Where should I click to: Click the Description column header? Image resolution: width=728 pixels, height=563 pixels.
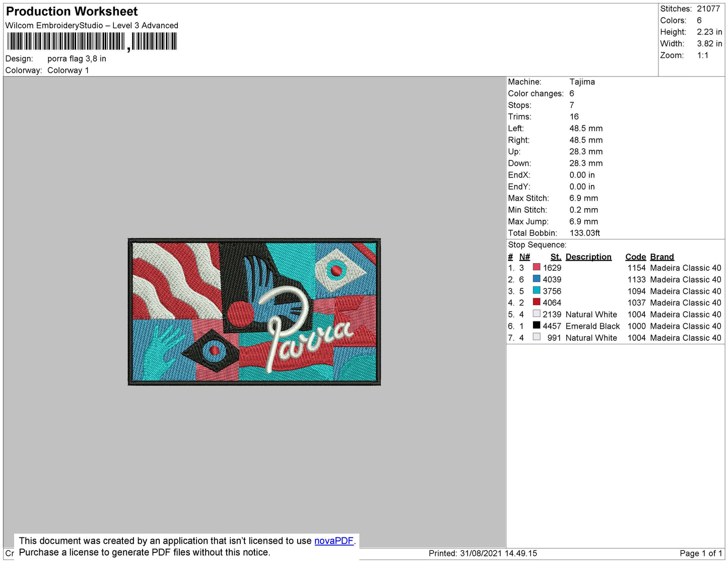(x=588, y=257)
